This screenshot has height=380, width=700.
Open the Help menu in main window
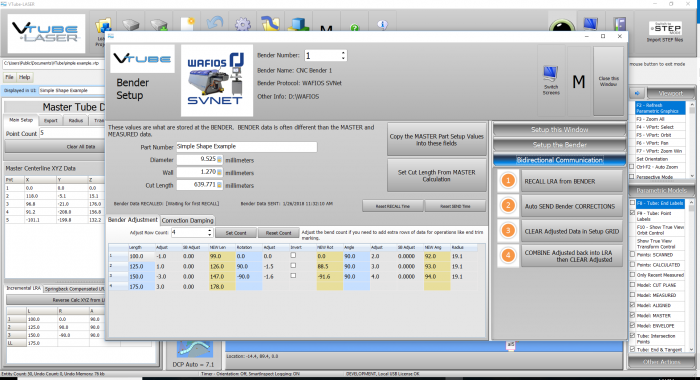[25, 77]
